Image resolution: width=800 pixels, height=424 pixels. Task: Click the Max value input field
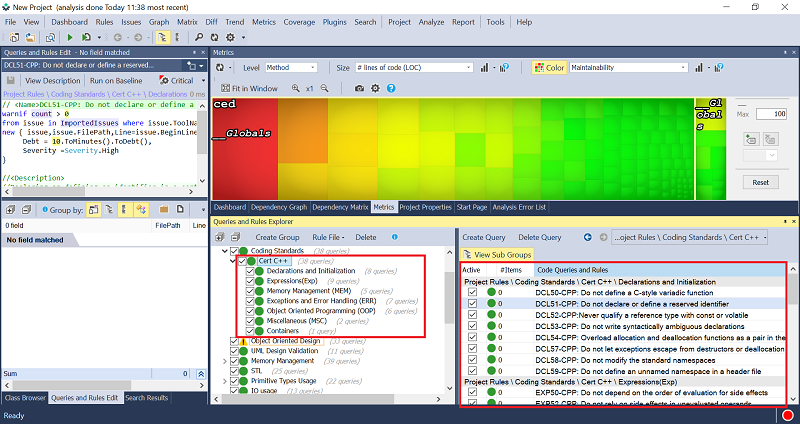(x=771, y=114)
